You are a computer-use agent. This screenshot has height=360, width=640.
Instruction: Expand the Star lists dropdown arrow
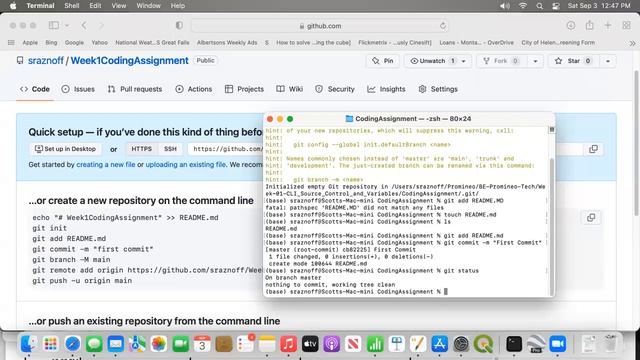coord(608,61)
